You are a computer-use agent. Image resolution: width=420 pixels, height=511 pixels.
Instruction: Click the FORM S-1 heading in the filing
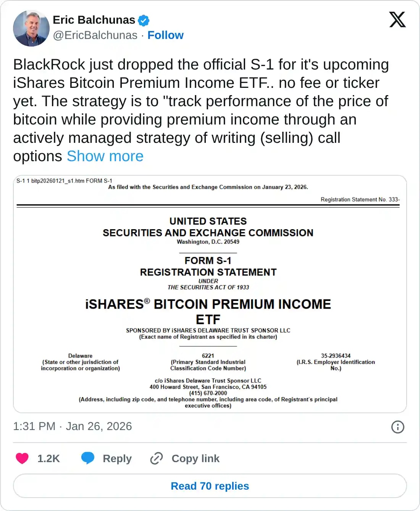[208, 260]
